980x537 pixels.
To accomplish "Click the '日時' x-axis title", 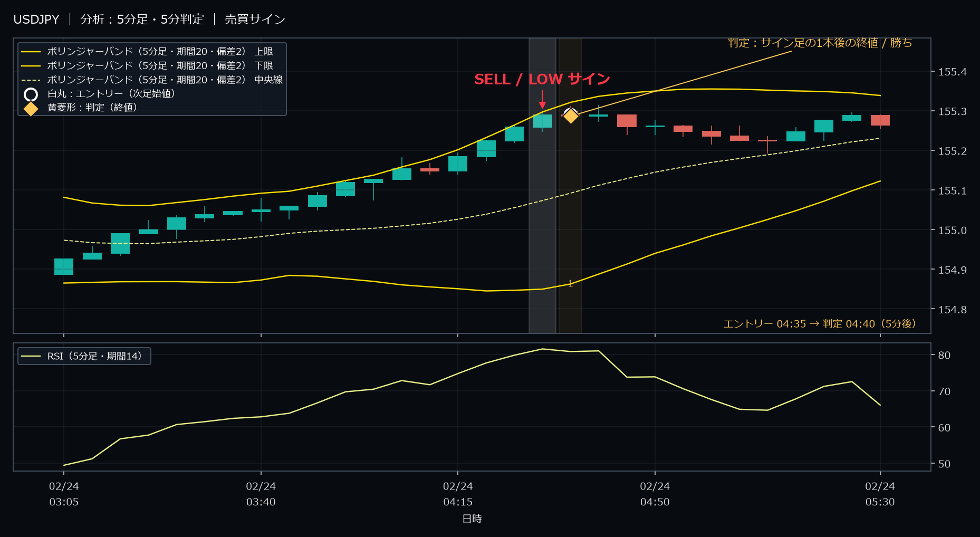I will tap(472, 519).
